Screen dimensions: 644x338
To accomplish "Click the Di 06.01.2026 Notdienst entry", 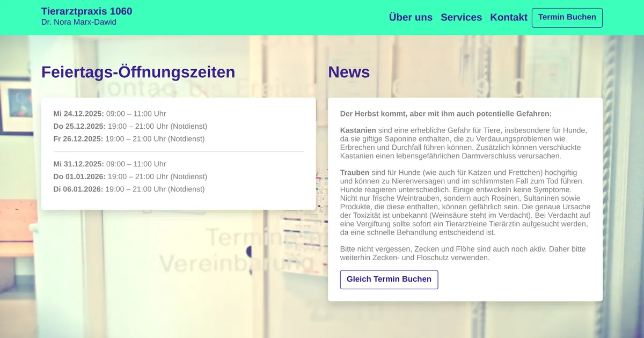I will (129, 189).
